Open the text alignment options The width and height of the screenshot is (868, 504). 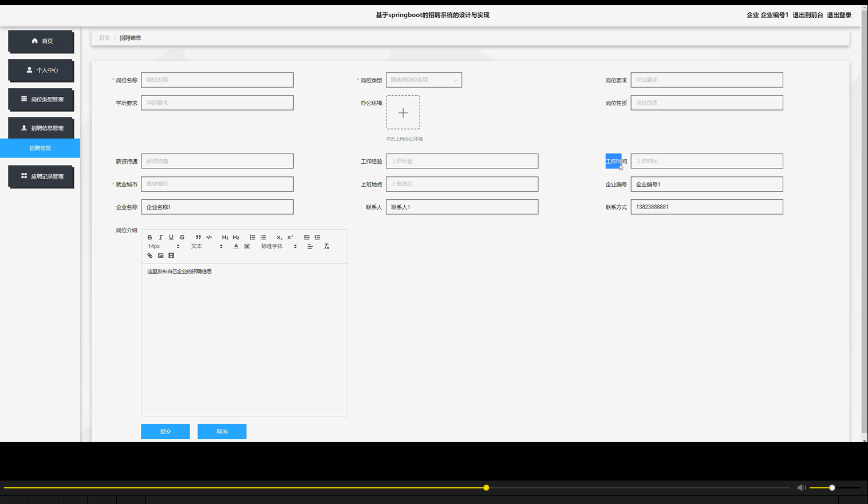point(310,246)
